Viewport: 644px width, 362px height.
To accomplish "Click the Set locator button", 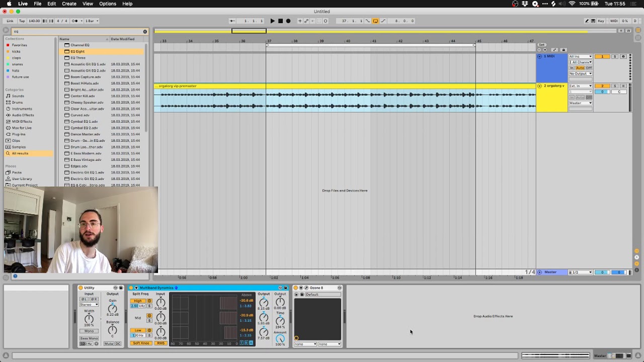I will tap(541, 45).
